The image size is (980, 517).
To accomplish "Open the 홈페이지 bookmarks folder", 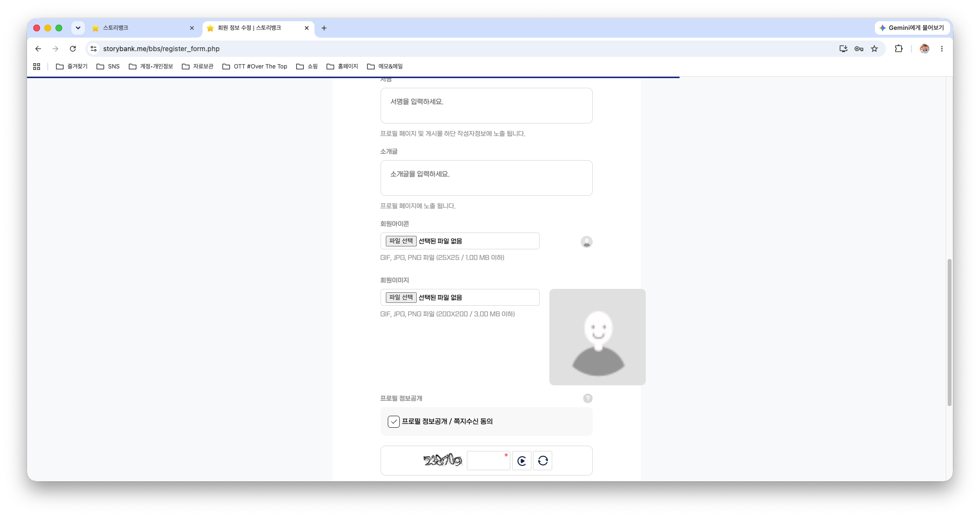I will tap(342, 67).
